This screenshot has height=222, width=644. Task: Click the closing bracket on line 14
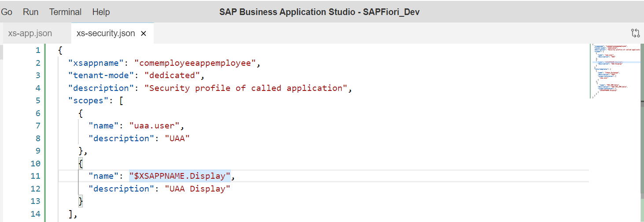(x=70, y=214)
